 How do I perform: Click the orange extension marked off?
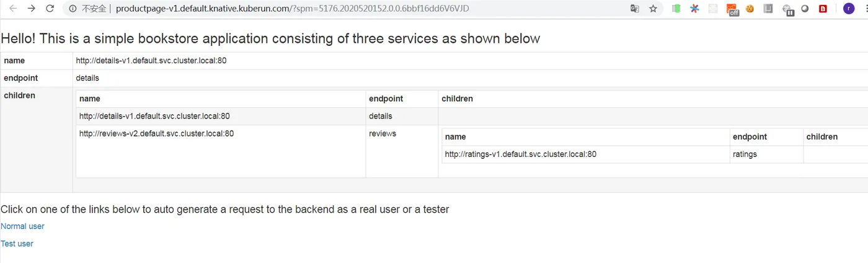click(732, 9)
